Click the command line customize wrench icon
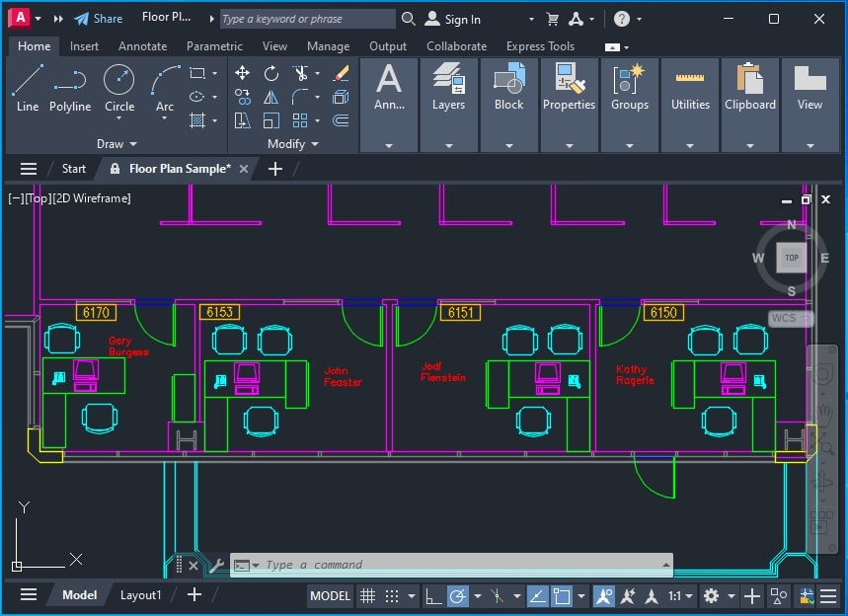Viewport: 848px width, 616px height. pyautogui.click(x=217, y=566)
